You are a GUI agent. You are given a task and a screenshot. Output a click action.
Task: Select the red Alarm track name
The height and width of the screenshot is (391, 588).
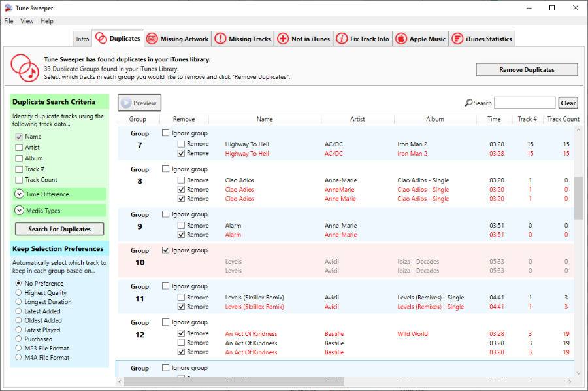[x=233, y=235]
